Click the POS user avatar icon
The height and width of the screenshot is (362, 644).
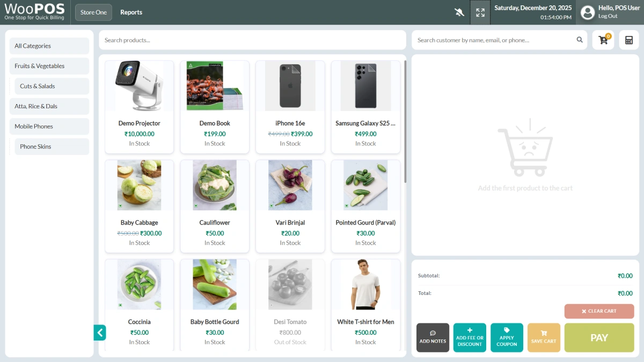[x=588, y=12]
